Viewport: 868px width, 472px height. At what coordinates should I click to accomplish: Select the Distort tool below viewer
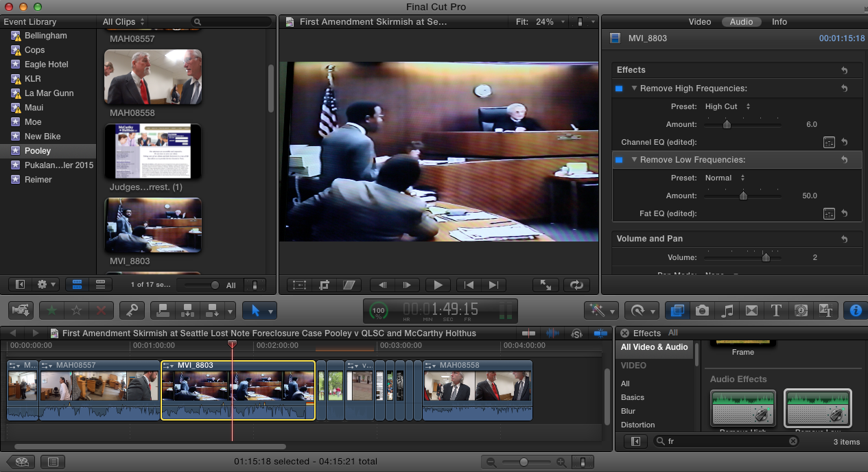coord(349,285)
